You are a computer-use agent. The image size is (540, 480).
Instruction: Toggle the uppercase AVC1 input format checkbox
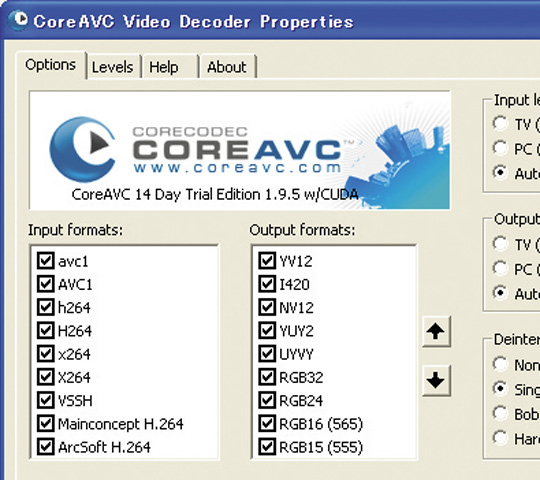[45, 284]
